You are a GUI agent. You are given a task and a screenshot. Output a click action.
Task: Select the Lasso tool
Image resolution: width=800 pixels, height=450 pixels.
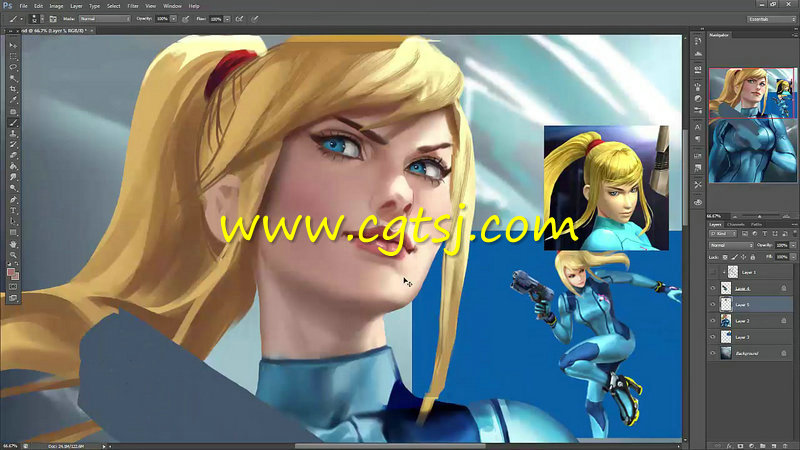tap(13, 67)
